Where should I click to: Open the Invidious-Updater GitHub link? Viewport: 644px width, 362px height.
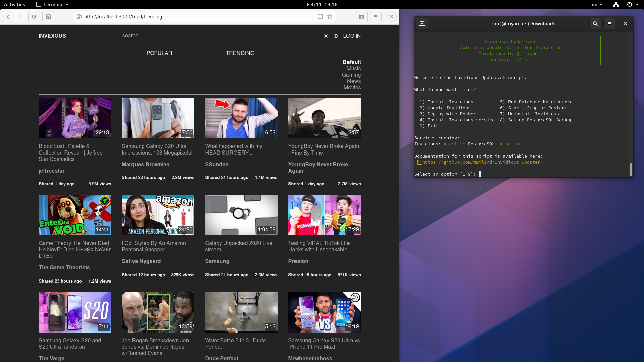[481, 162]
